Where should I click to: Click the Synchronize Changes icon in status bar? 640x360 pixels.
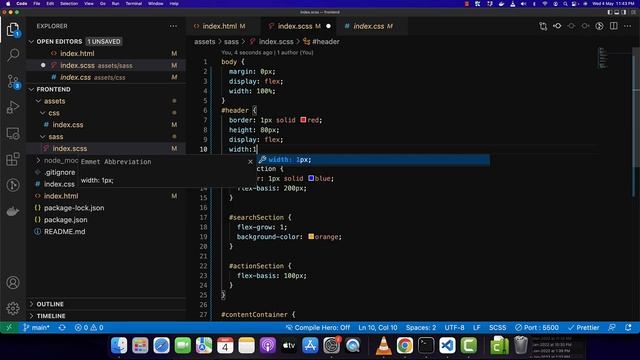pyautogui.click(x=62, y=328)
